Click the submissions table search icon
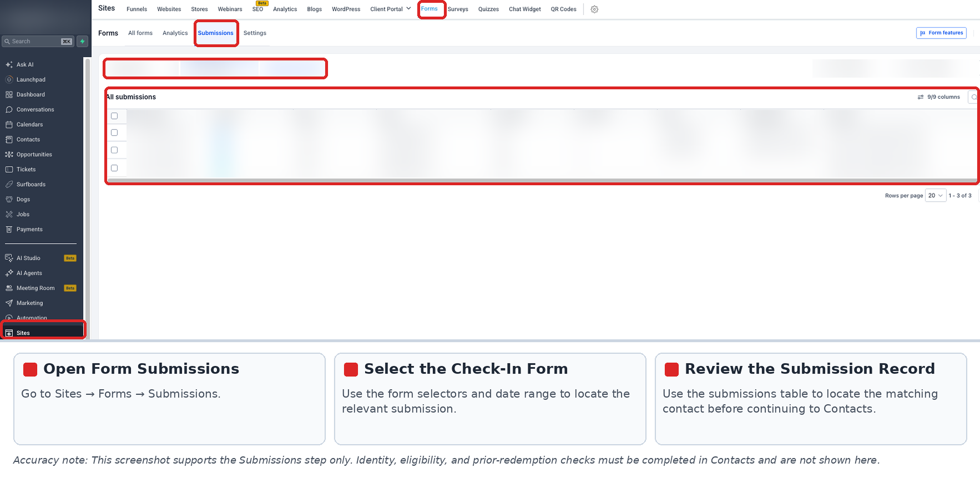The image size is (980, 478). tap(974, 97)
